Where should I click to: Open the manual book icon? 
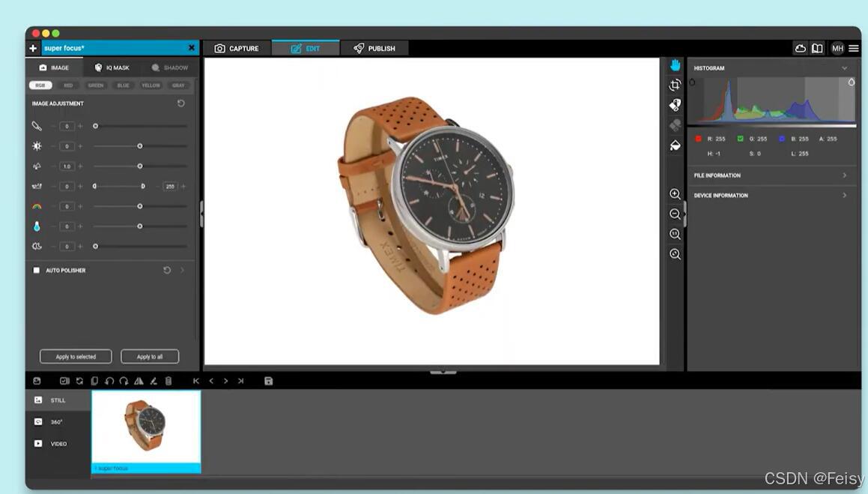pyautogui.click(x=817, y=48)
